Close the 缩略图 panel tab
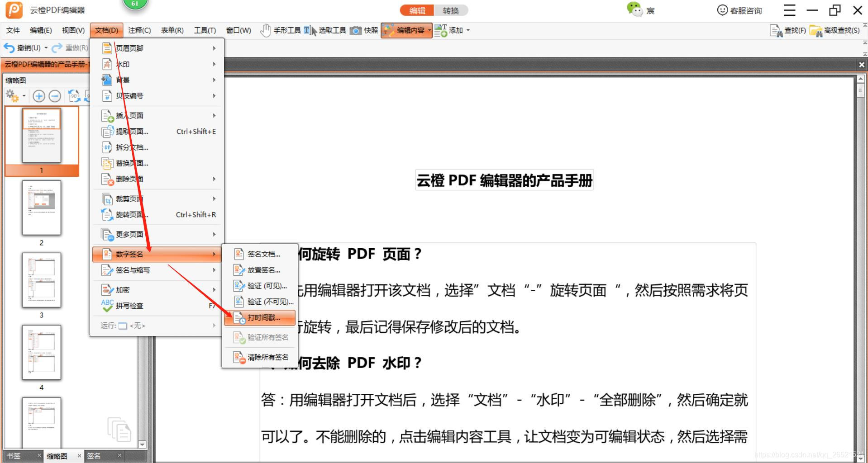The width and height of the screenshot is (868, 463). (79, 456)
